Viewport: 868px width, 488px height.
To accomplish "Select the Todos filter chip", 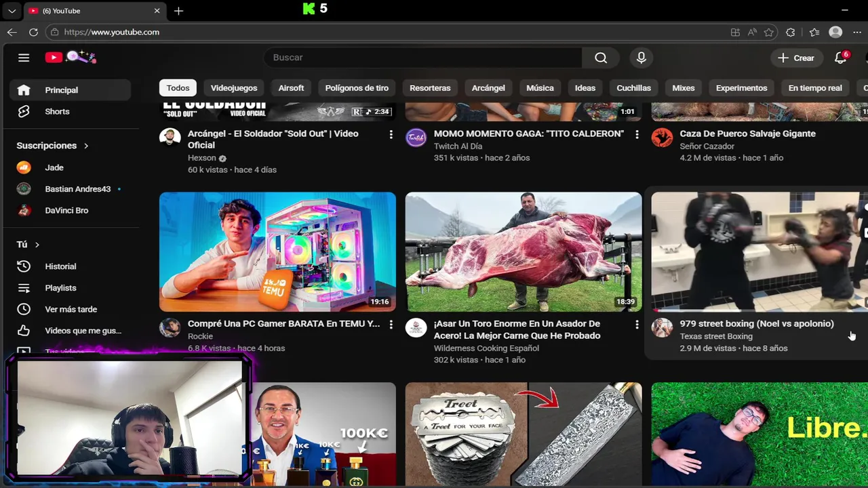I will point(178,88).
